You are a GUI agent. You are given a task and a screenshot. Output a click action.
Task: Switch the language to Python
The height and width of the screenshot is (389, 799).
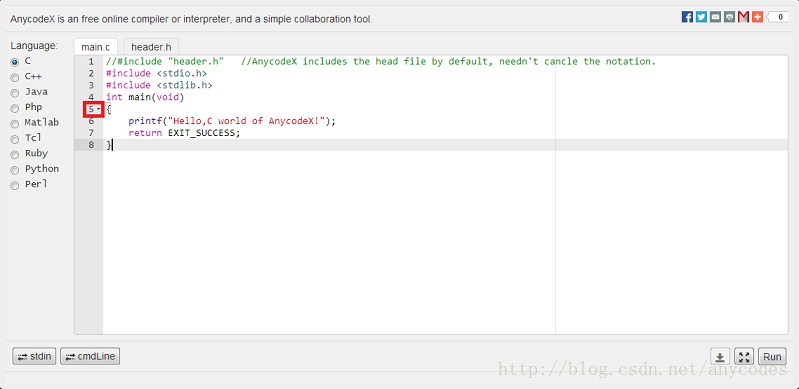[x=15, y=169]
